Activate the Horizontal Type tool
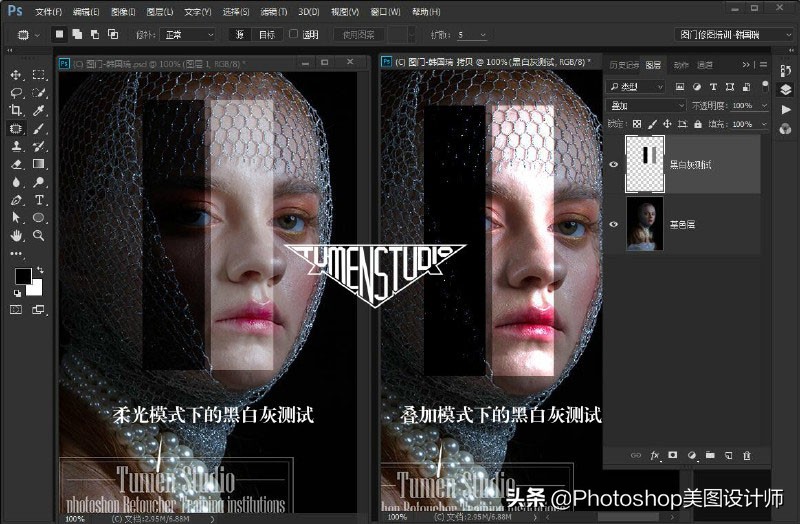 tap(39, 200)
